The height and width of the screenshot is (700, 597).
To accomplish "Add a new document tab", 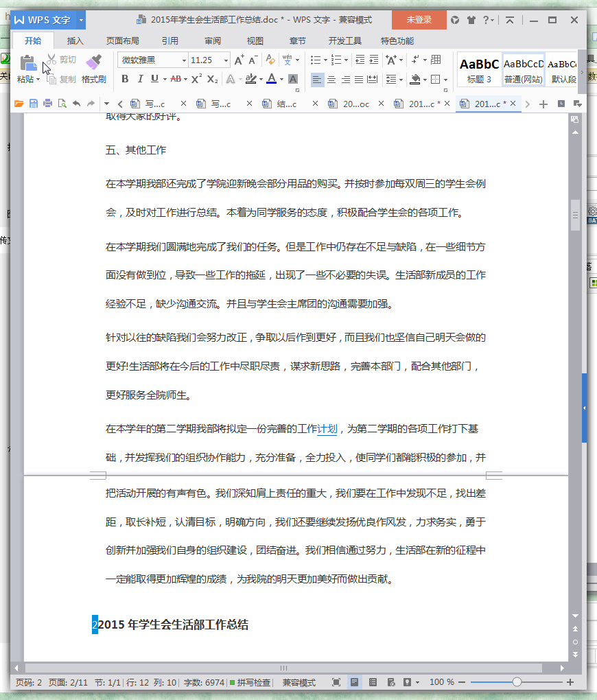I will 543,104.
